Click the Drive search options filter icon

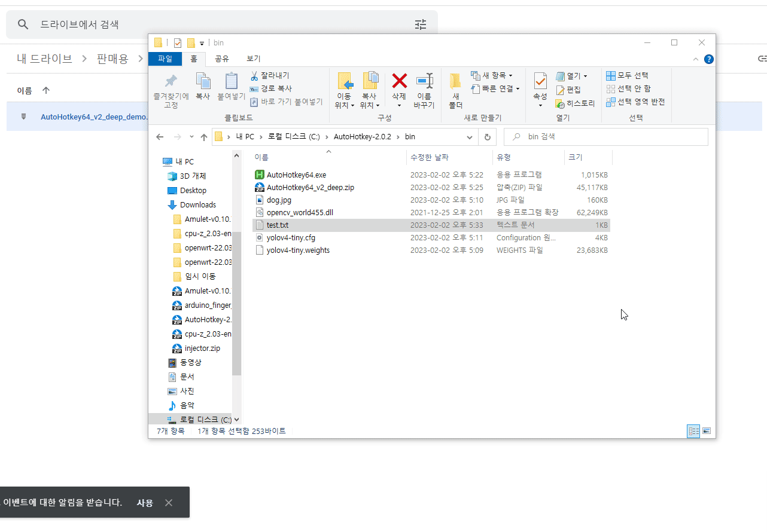click(421, 25)
